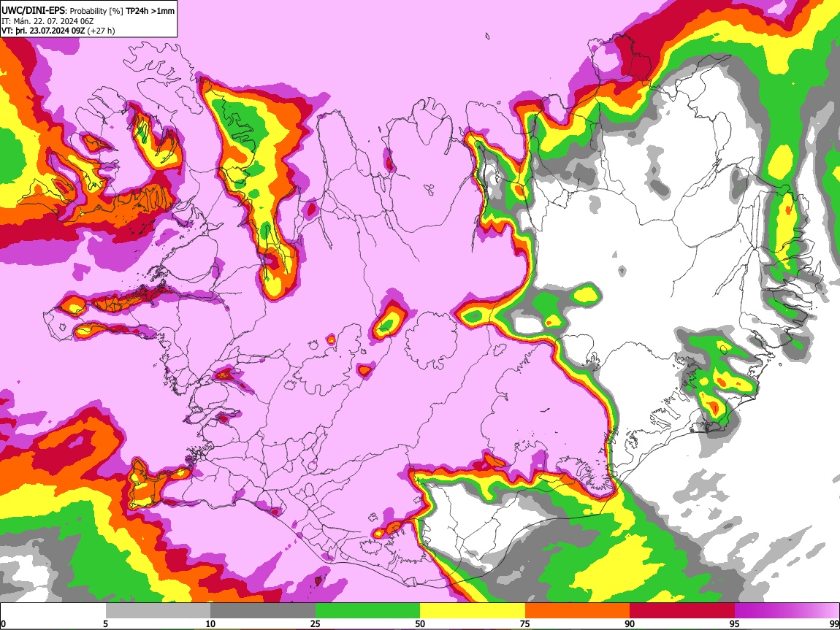Click the white 0–5% legend swatch
Image resolution: width=840 pixels, height=630 pixels.
tap(53, 611)
